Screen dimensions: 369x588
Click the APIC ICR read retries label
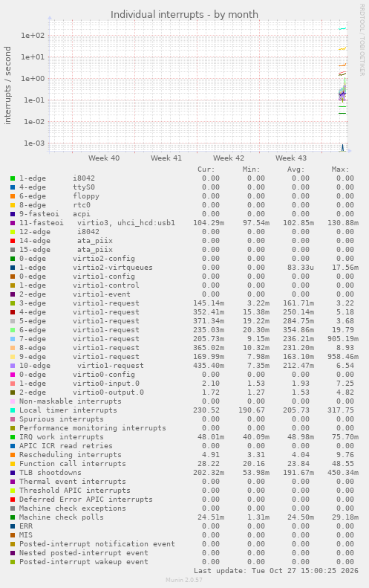[x=66, y=446]
